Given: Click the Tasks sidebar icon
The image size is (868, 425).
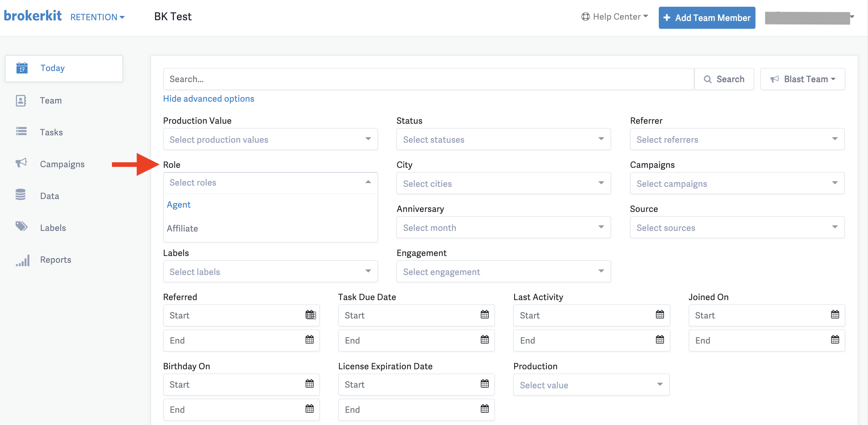Looking at the screenshot, I should pos(22,132).
